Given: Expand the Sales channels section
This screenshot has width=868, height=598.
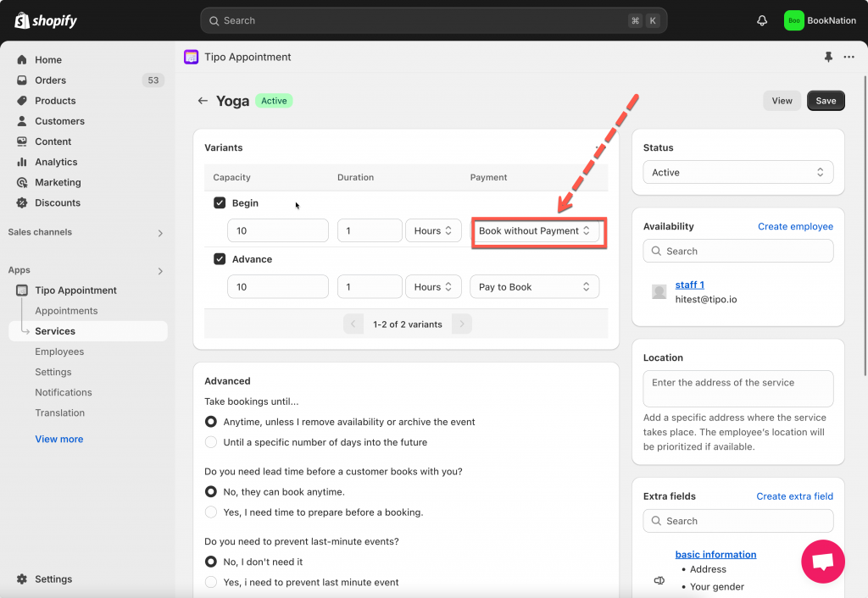Looking at the screenshot, I should tap(160, 233).
